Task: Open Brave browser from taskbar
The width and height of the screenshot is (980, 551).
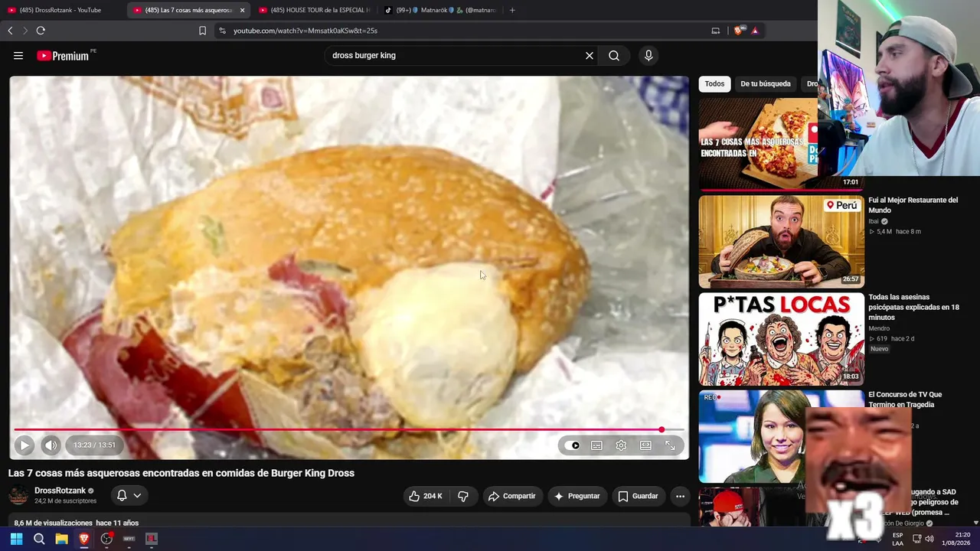Action: click(x=84, y=539)
